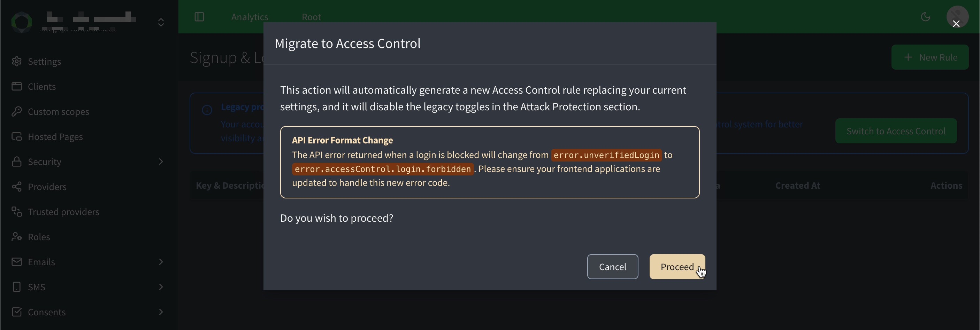Select Clients from the sidebar
The width and height of the screenshot is (980, 330).
(x=41, y=86)
